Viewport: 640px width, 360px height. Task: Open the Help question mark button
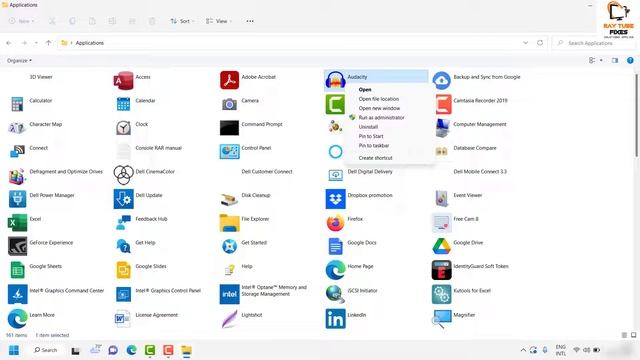click(x=630, y=60)
